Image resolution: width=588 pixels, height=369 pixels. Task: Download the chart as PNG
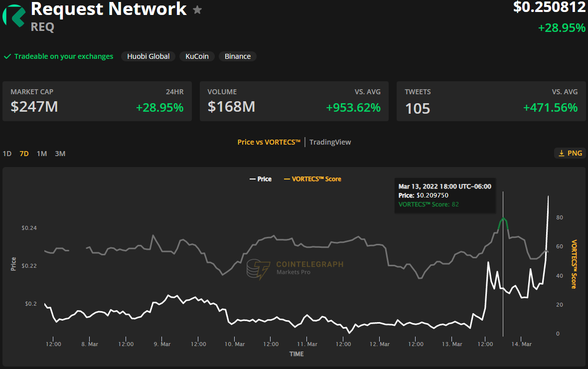tap(570, 153)
